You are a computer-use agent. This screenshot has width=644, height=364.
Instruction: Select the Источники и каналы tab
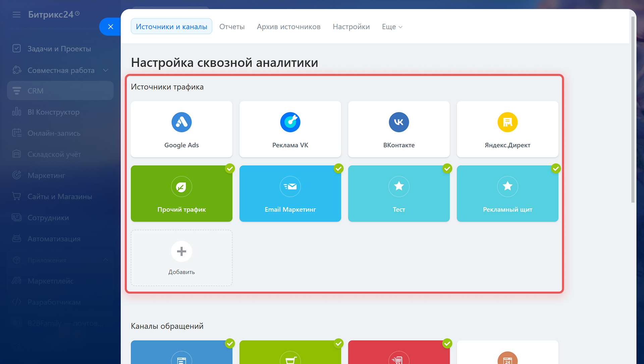(x=171, y=26)
